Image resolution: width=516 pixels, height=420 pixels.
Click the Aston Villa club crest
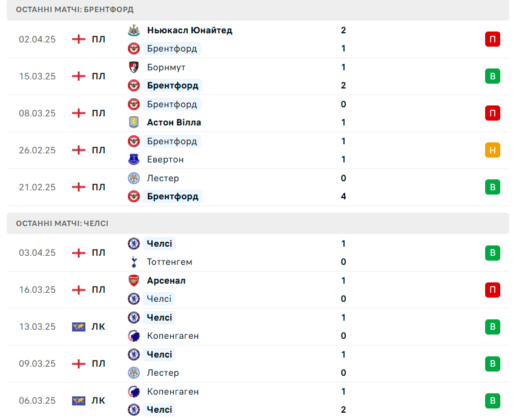(134, 122)
